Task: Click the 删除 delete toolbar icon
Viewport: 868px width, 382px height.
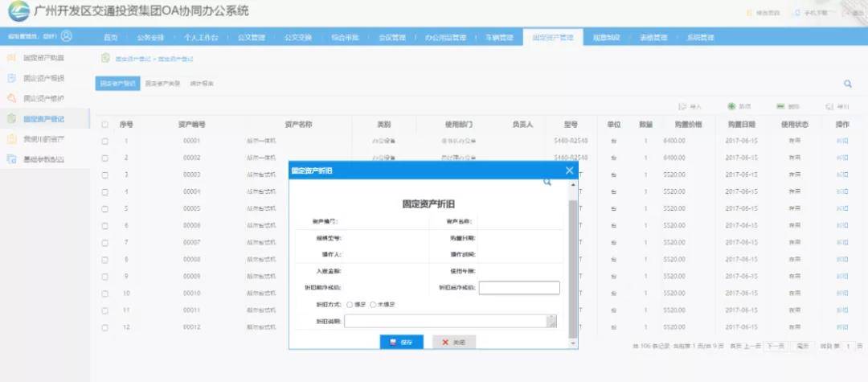Action: pos(781,106)
